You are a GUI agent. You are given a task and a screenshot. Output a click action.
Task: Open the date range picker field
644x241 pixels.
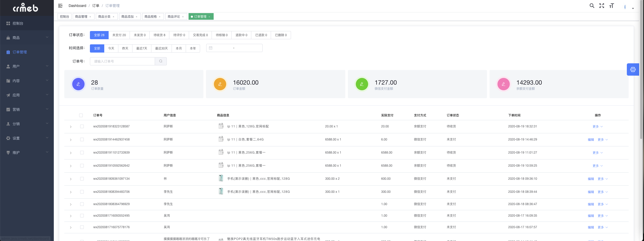[234, 48]
